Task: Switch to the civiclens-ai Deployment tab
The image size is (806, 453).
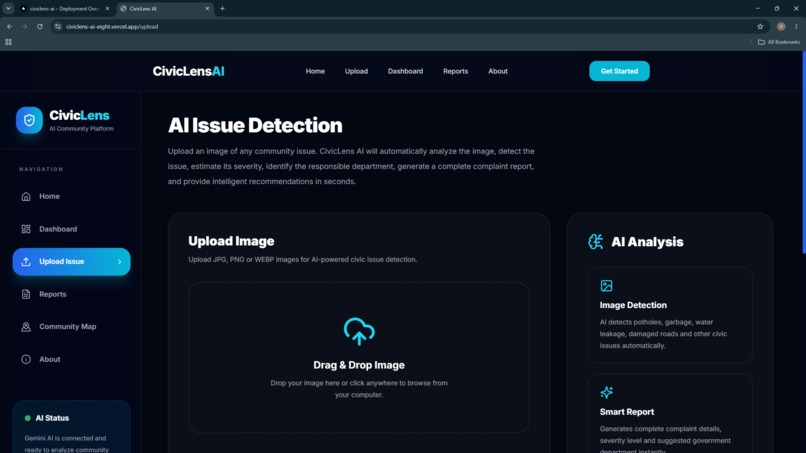Action: point(62,8)
